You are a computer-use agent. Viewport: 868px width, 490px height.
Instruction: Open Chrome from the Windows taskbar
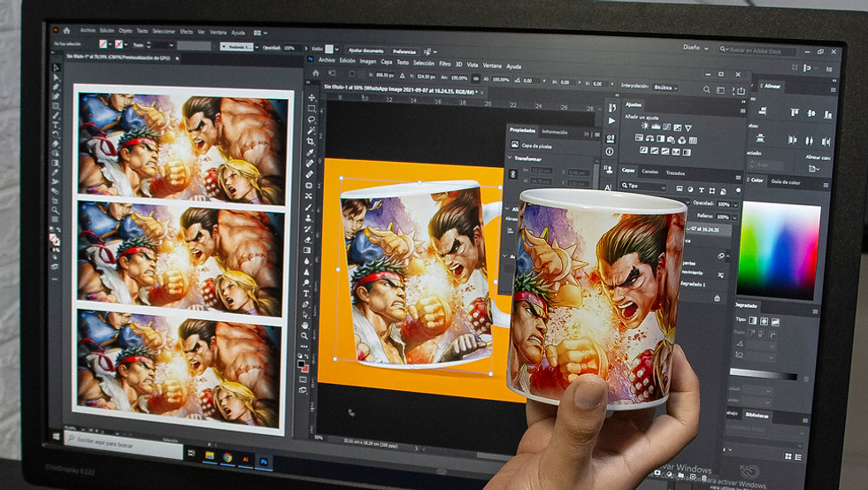point(227,458)
